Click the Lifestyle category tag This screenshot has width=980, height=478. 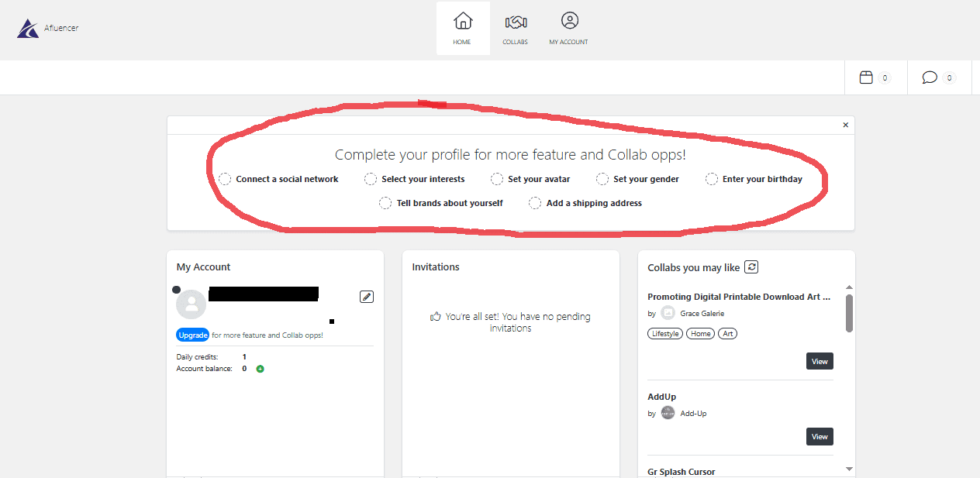tap(664, 334)
